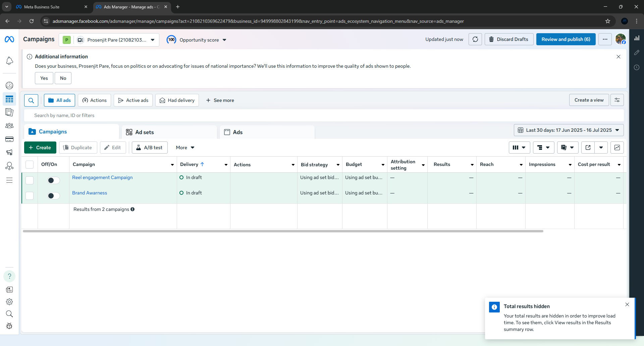This screenshot has height=346, width=644.
Task: Open Ads reporting icon in the sidebar
Action: click(9, 112)
